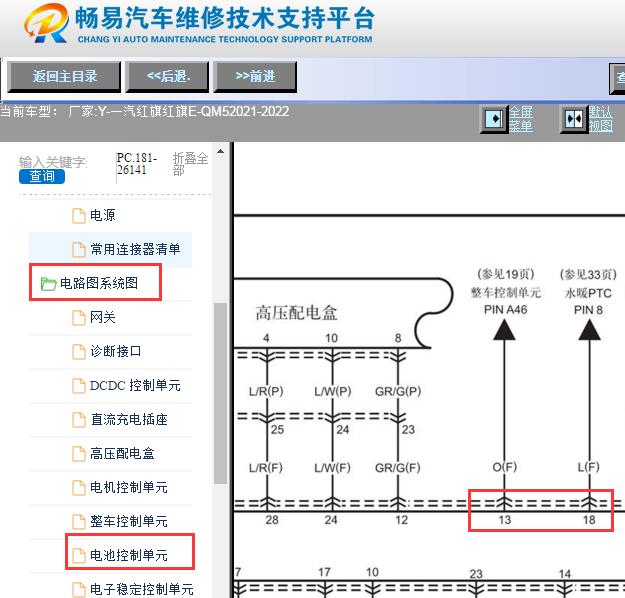This screenshot has height=598, width=625.
Task: Click the 当前车型 vehicle info text
Action: point(144,111)
